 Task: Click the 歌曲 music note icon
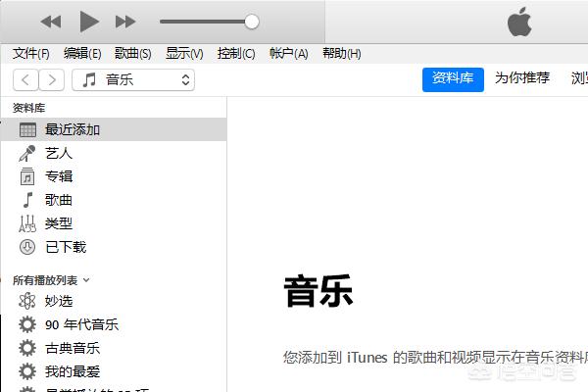(27, 200)
